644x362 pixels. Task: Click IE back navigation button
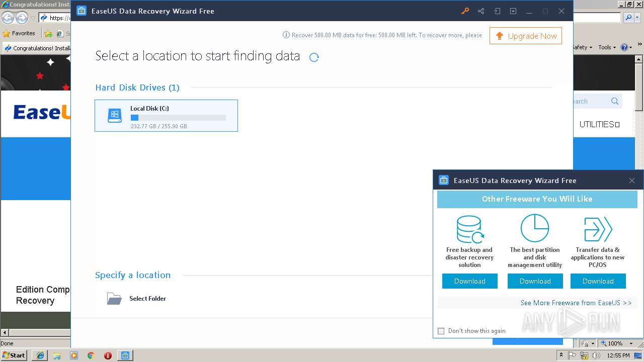8,18
